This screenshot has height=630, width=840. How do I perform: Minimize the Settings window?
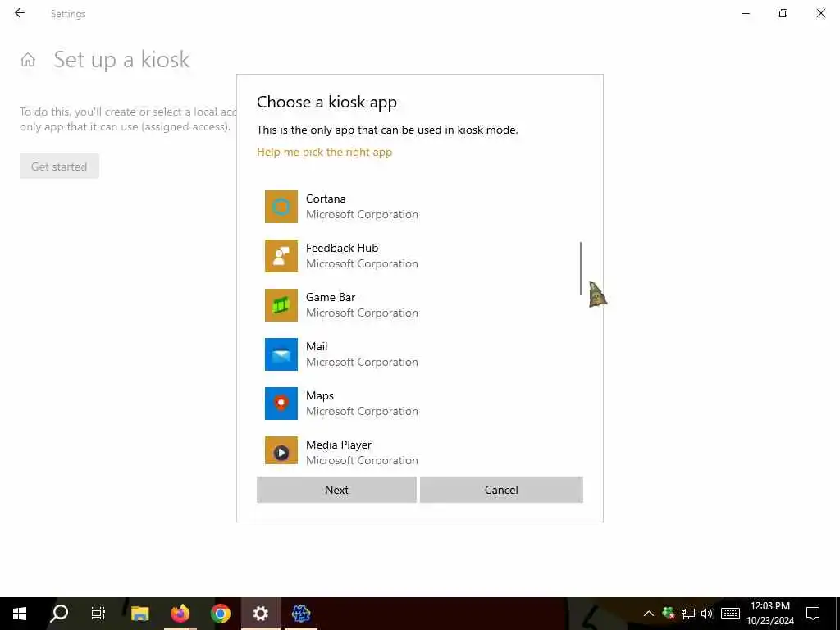pos(746,13)
